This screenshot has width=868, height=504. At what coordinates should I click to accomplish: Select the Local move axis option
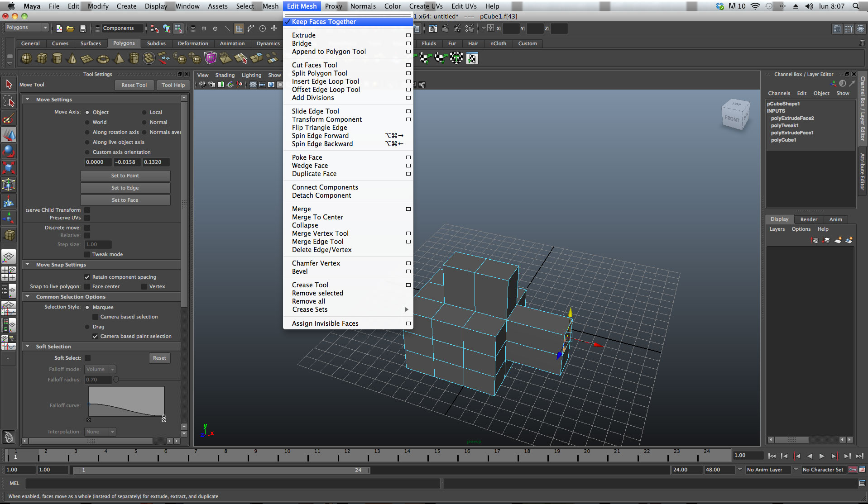click(144, 112)
